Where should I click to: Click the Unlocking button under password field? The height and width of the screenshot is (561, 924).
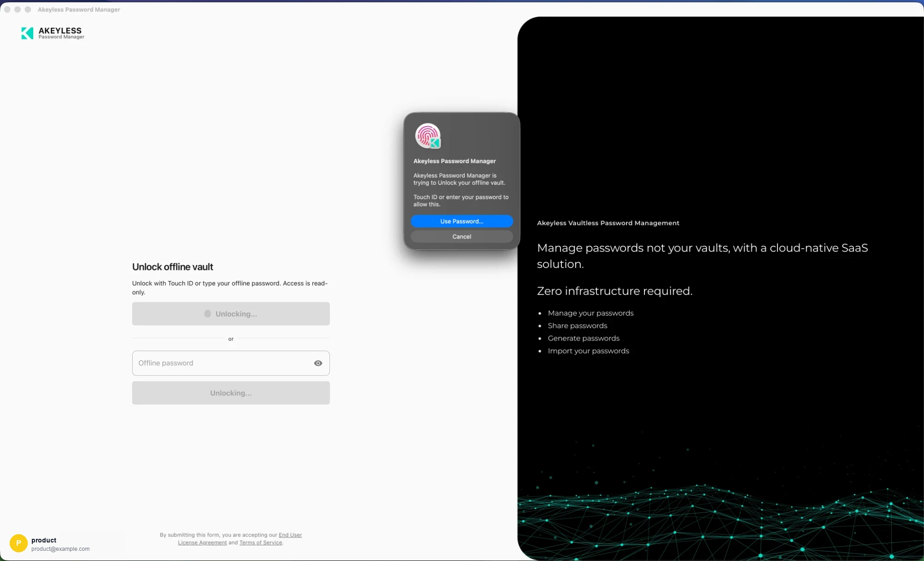tap(231, 393)
